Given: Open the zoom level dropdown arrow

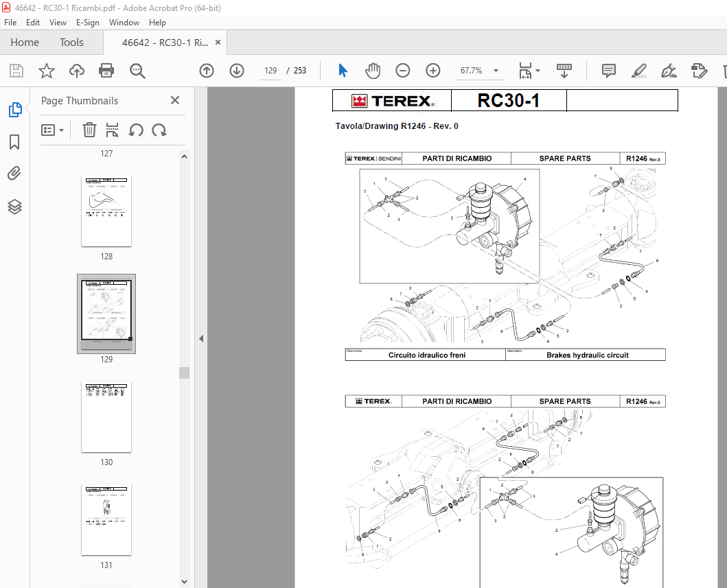Looking at the screenshot, I should pyautogui.click(x=496, y=71).
